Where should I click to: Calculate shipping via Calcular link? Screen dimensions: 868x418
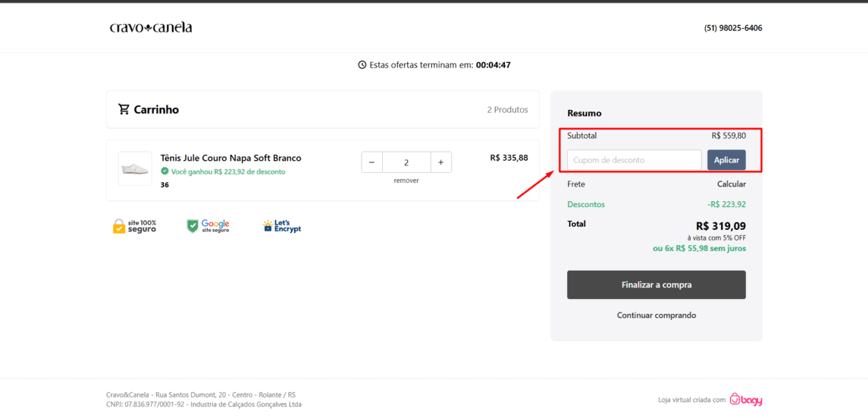732,184
